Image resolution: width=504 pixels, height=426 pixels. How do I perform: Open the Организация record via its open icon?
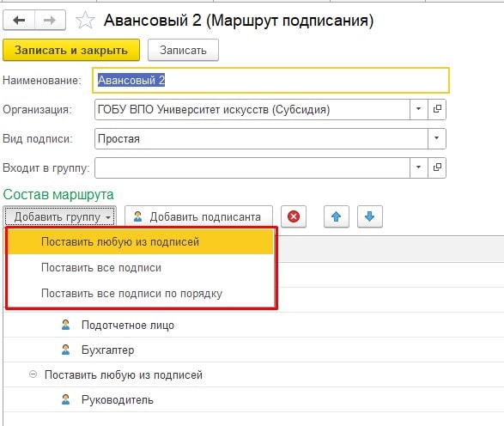437,109
